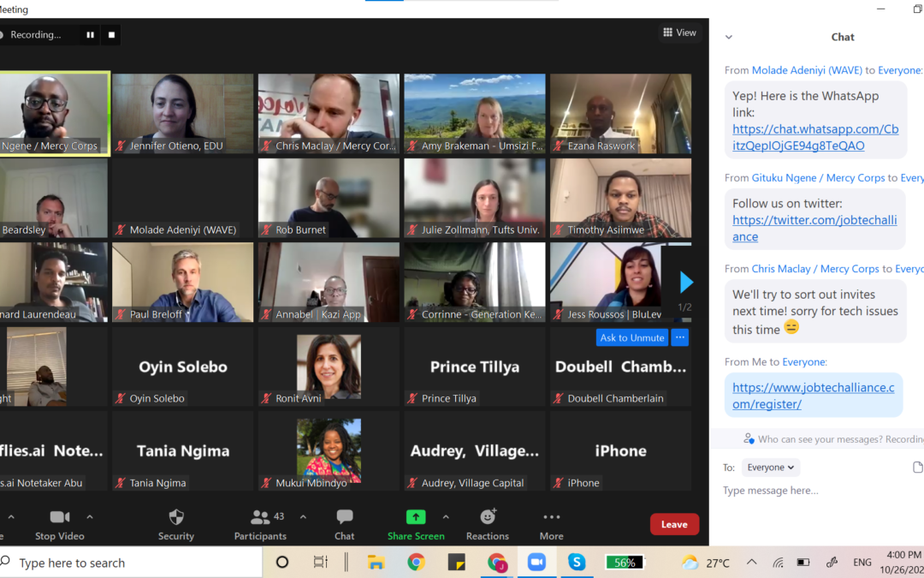The height and width of the screenshot is (578, 924).
Task: Stop the meeting recording
Action: (x=111, y=35)
